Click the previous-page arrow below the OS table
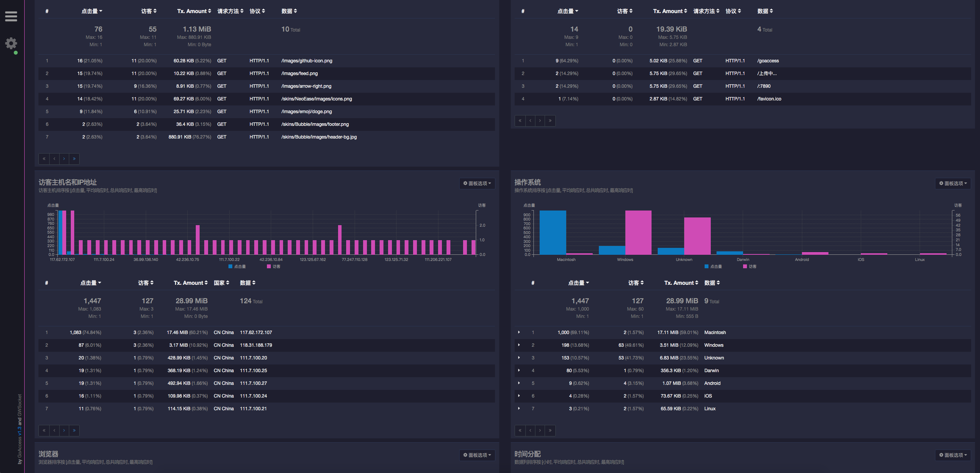 coord(530,430)
